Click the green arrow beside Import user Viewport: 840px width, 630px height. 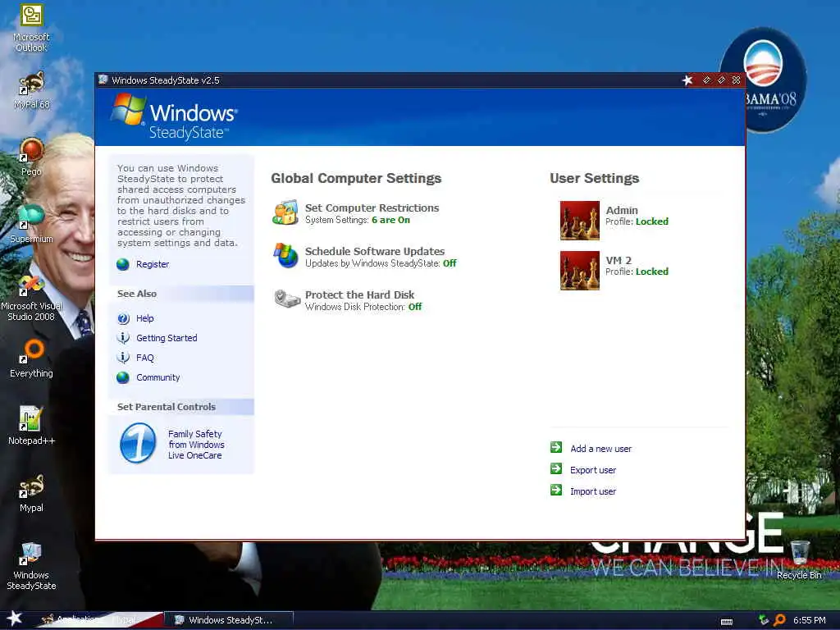[556, 491]
